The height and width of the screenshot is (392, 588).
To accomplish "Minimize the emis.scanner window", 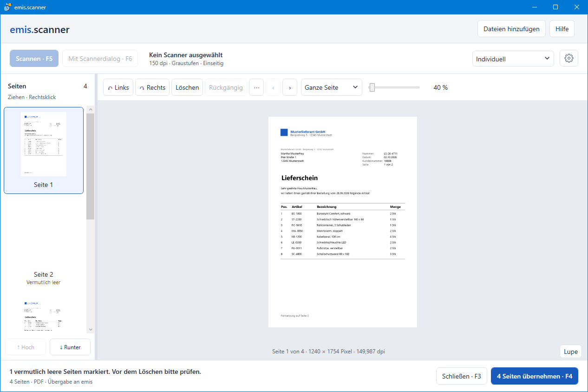I will click(534, 7).
